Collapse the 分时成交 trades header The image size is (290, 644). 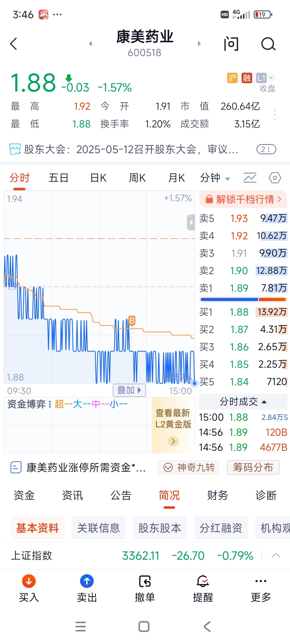pyautogui.click(x=243, y=402)
